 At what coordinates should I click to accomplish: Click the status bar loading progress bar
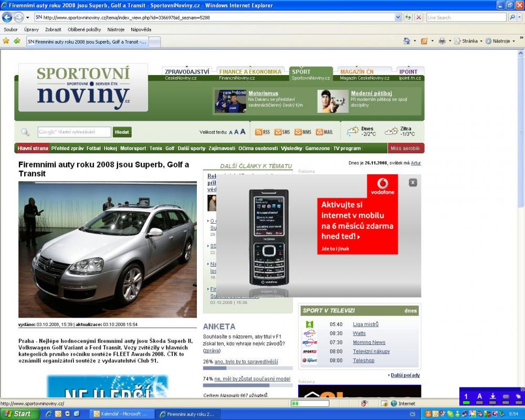click(310, 403)
